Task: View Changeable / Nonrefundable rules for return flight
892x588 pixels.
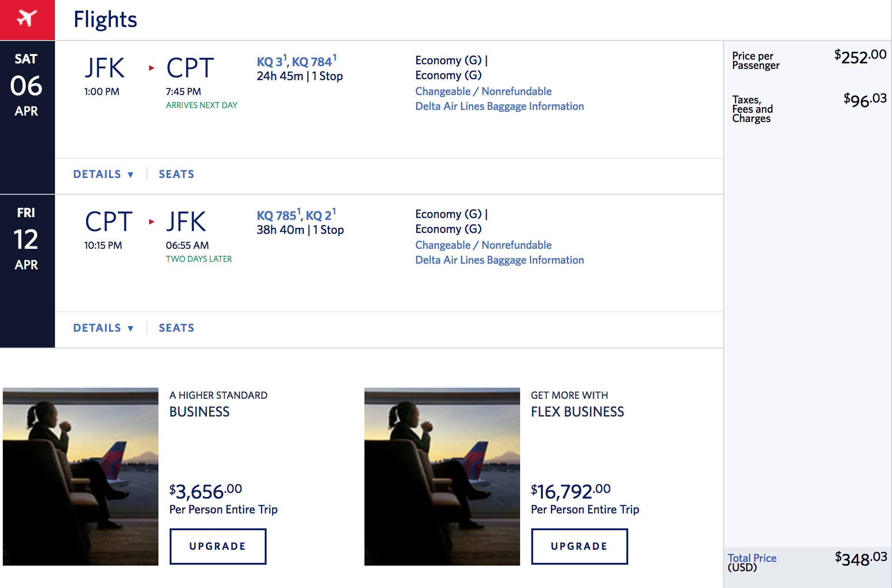Action: tap(483, 245)
